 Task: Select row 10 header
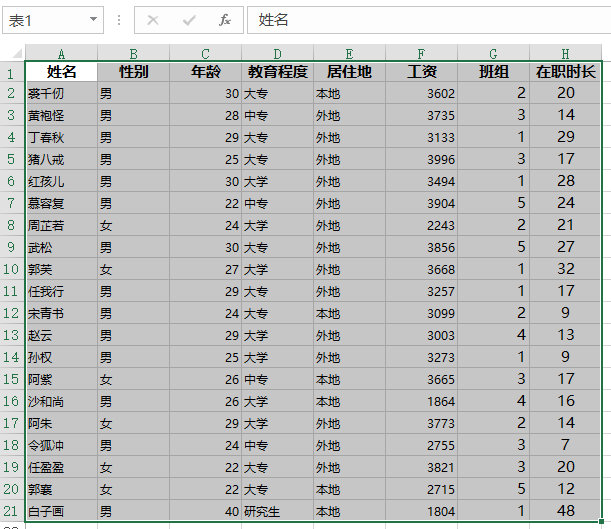[x=12, y=269]
